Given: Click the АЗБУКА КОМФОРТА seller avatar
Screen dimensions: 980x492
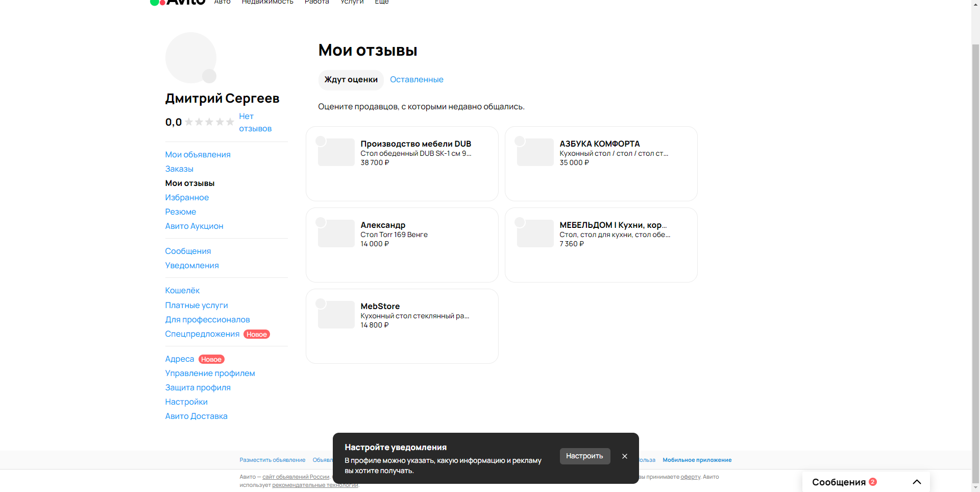Looking at the screenshot, I should point(520,141).
